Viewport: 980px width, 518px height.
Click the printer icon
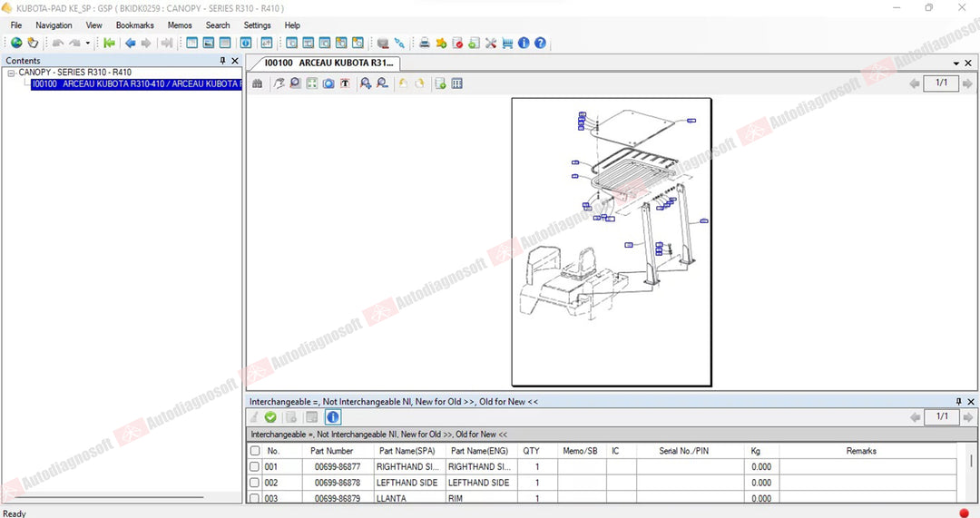(425, 43)
